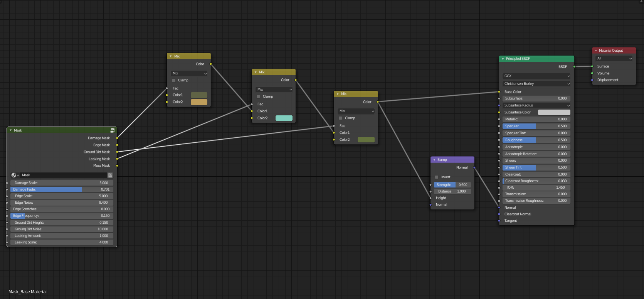Open the teal Color2 swatch on second Mix node
The width and height of the screenshot is (644, 299).
[x=284, y=118]
